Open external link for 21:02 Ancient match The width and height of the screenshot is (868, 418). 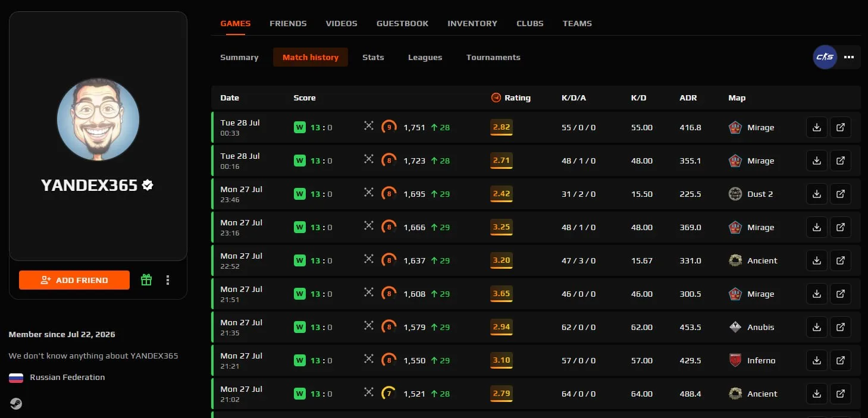[x=841, y=394]
